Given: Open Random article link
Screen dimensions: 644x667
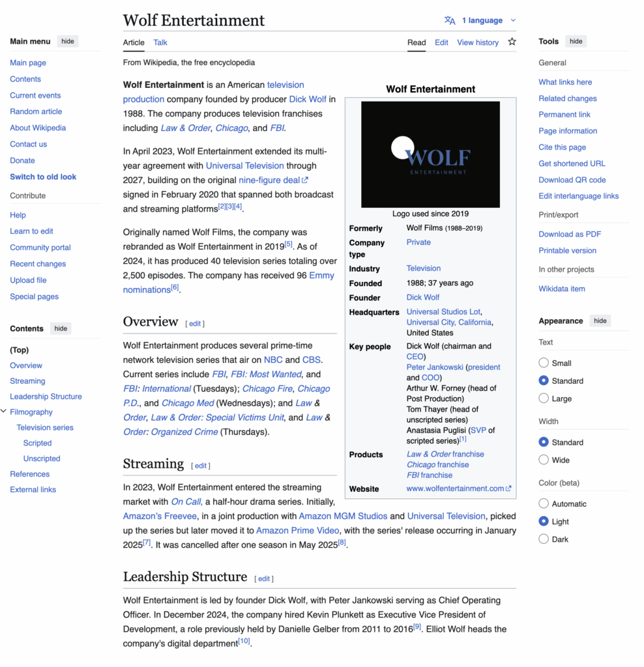Looking at the screenshot, I should pyautogui.click(x=37, y=111).
